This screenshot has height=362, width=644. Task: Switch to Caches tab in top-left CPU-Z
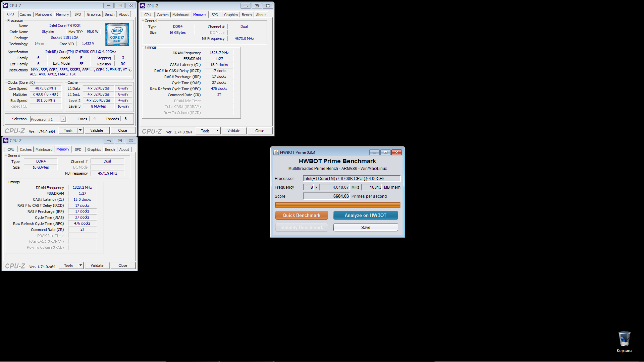[25, 14]
